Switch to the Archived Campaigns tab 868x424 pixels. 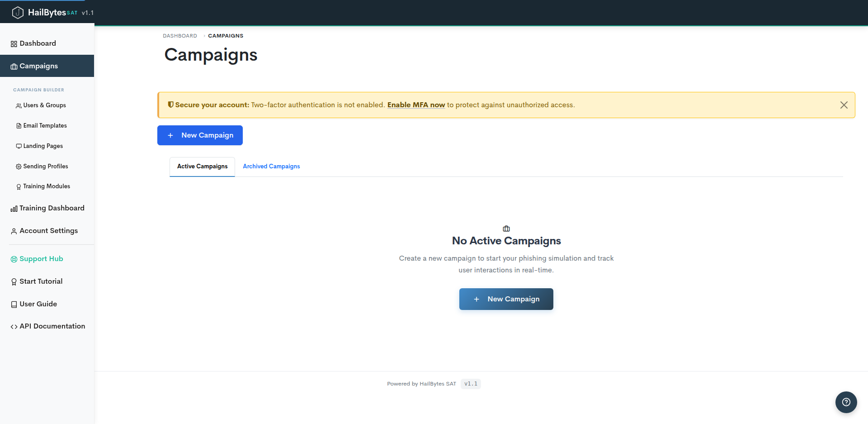click(271, 167)
